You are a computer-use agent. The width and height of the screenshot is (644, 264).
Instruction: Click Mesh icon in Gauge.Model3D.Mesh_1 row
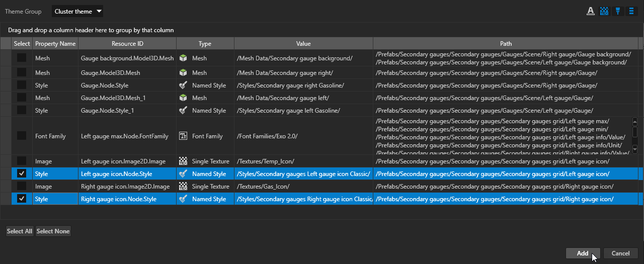pyautogui.click(x=183, y=98)
